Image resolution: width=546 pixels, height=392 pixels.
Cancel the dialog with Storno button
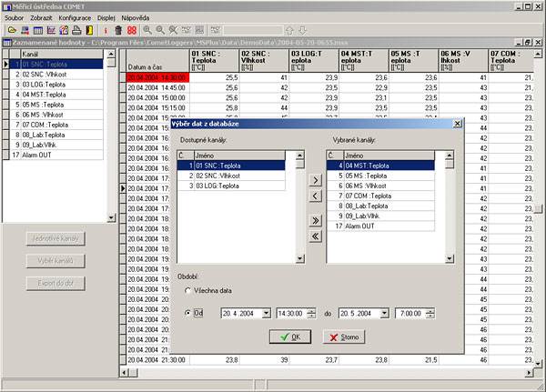(343, 337)
